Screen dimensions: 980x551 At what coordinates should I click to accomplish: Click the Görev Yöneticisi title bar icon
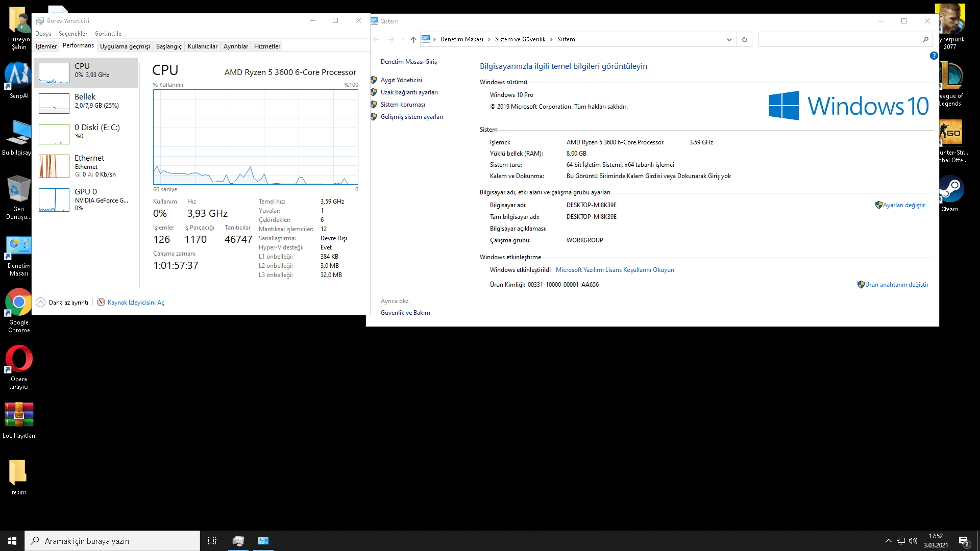[x=40, y=21]
